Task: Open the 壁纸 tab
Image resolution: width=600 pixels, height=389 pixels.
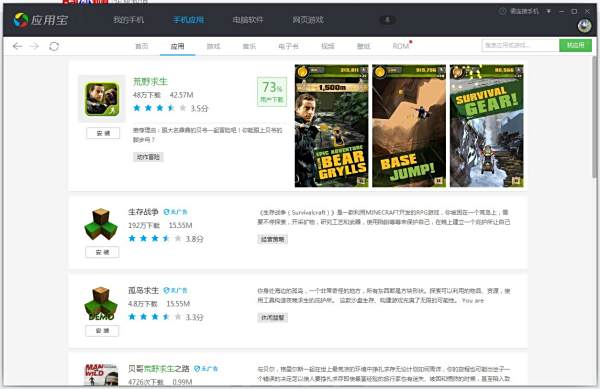Action: [364, 46]
